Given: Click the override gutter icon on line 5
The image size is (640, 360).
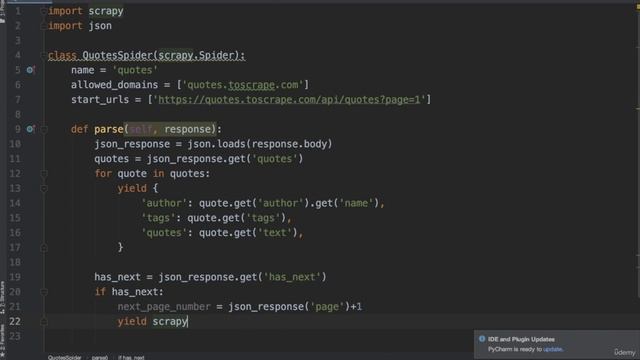Looking at the screenshot, I should click(x=30, y=70).
